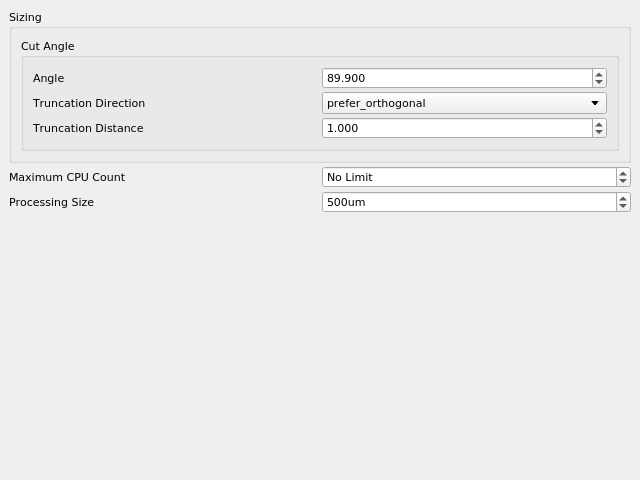The width and height of the screenshot is (640, 480).
Task: Decrease the Angle value with down arrow
Action: click(599, 82)
